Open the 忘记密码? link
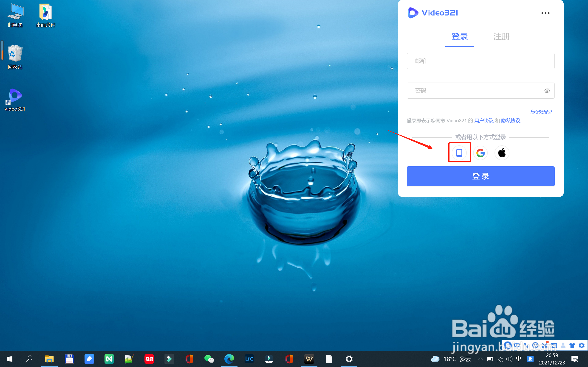The width and height of the screenshot is (588, 367). (541, 112)
